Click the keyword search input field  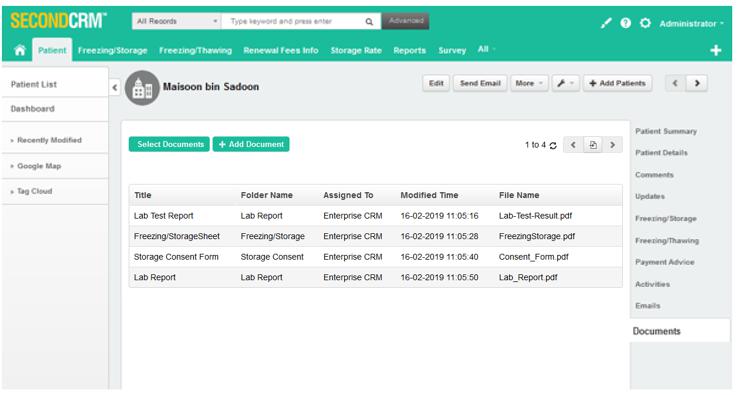click(292, 21)
